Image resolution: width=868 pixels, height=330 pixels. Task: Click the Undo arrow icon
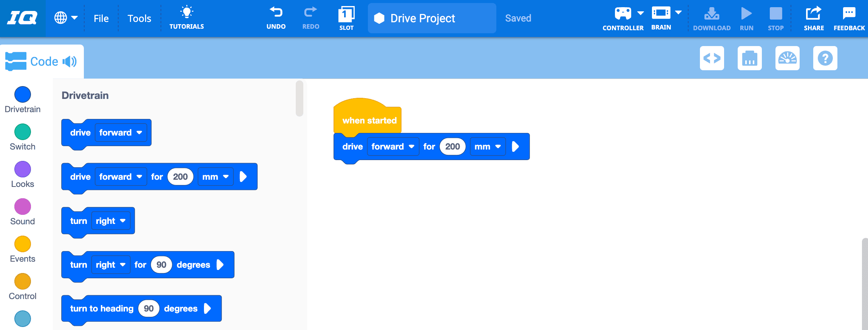pyautogui.click(x=276, y=13)
